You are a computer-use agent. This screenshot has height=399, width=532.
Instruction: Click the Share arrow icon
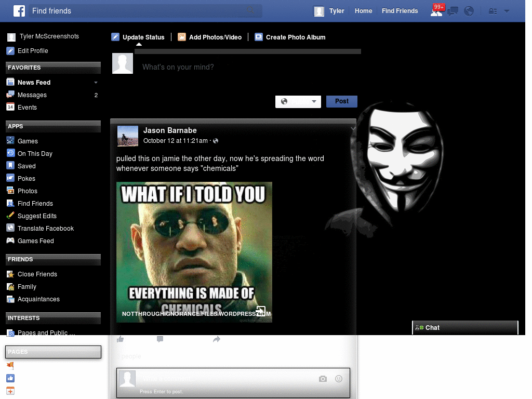pyautogui.click(x=217, y=339)
